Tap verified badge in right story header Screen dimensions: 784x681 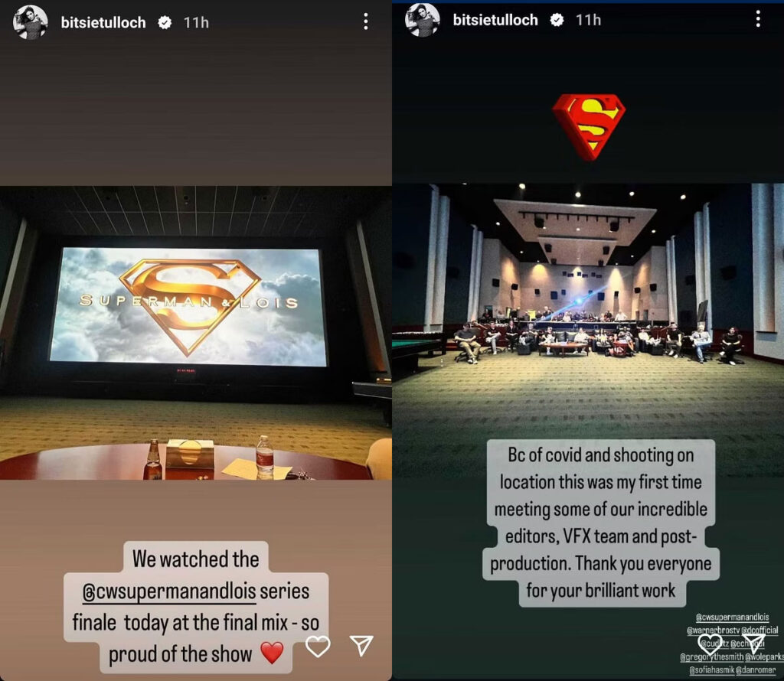point(557,20)
